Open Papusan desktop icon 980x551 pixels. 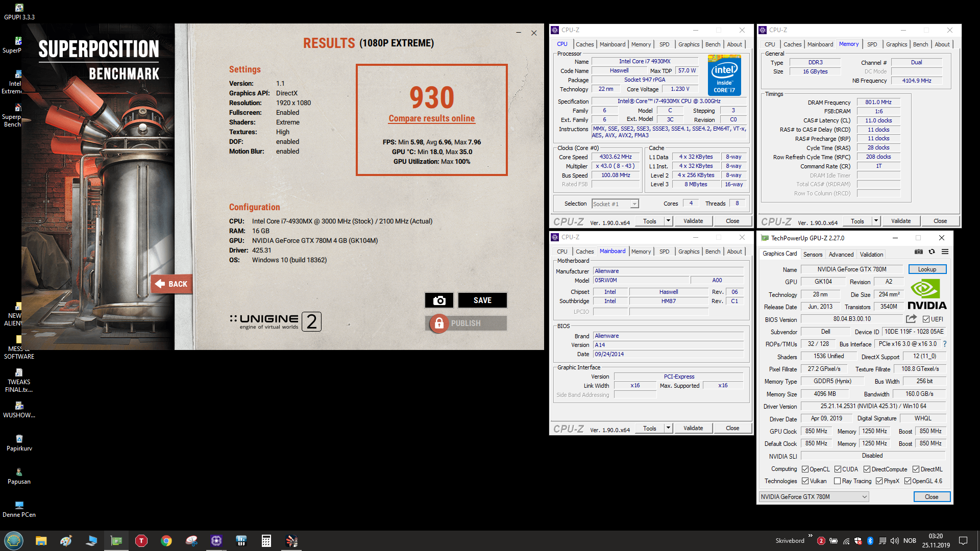point(19,477)
